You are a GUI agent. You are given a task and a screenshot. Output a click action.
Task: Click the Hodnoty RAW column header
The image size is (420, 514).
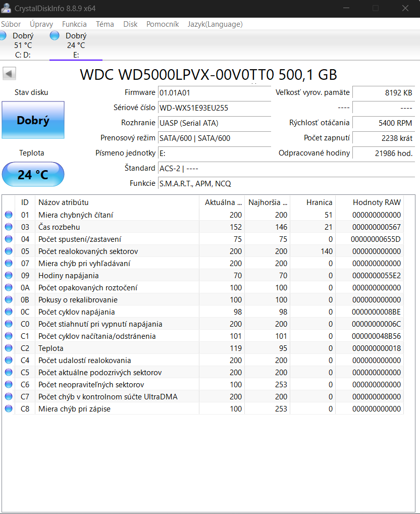[377, 202]
